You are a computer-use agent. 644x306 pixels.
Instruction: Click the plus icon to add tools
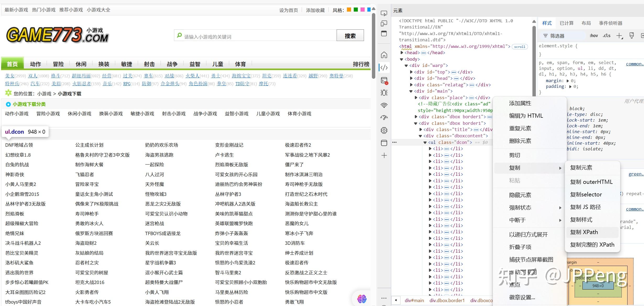384,155
